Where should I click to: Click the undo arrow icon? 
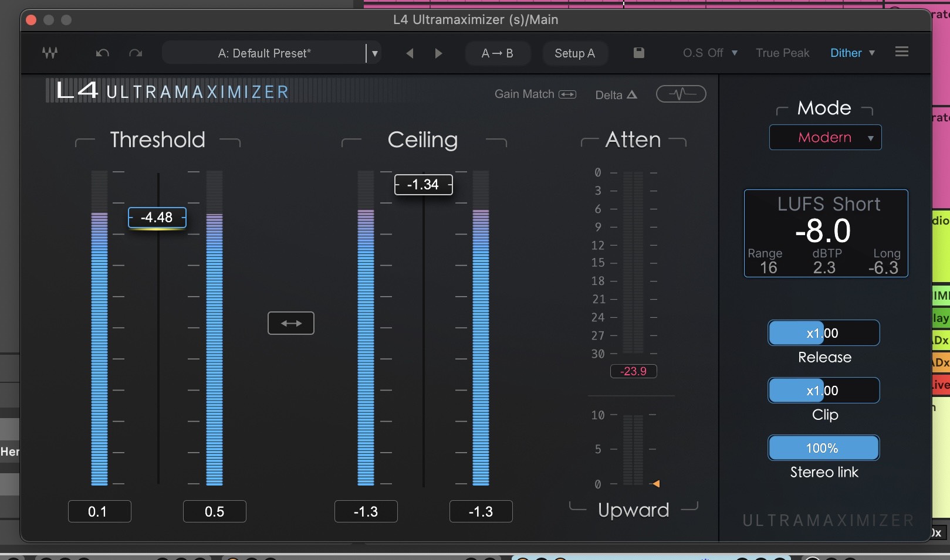click(103, 53)
